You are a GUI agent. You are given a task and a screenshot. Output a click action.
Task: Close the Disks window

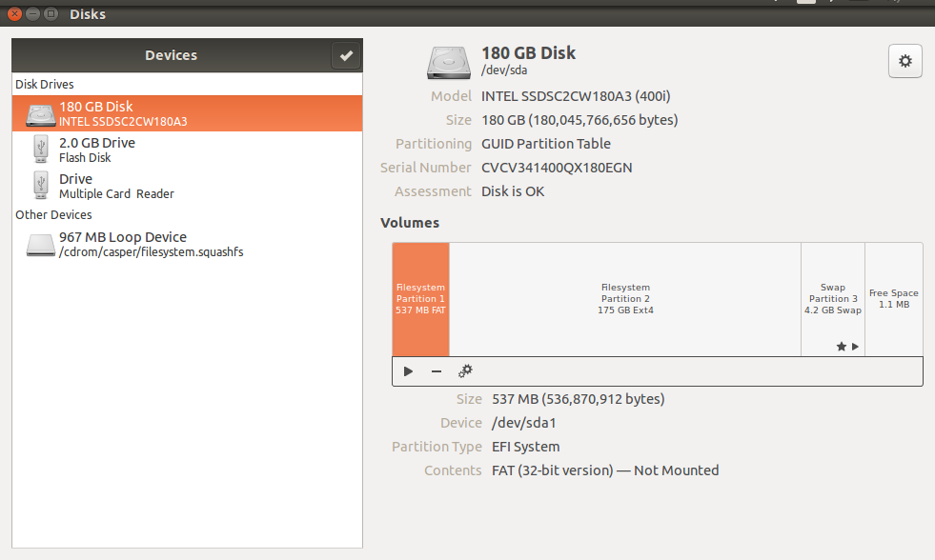pos(15,13)
